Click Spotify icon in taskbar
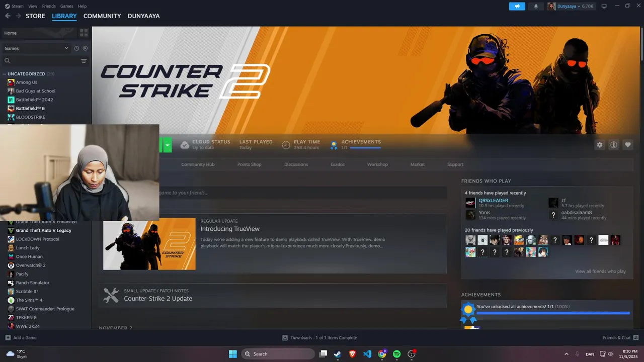The width and height of the screenshot is (644, 362). (x=396, y=354)
